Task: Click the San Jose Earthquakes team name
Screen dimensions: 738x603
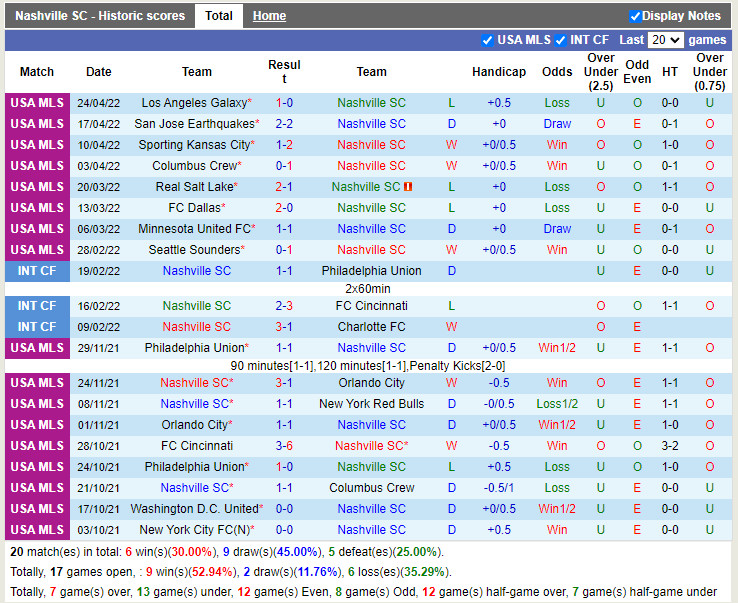Action: tap(194, 124)
